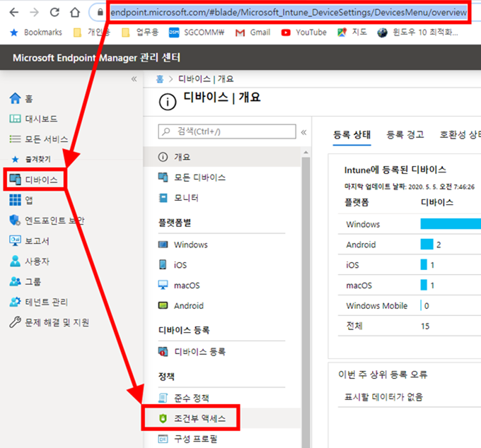Open 준수 정책 menu item
This screenshot has height=448, width=481.
[222, 398]
